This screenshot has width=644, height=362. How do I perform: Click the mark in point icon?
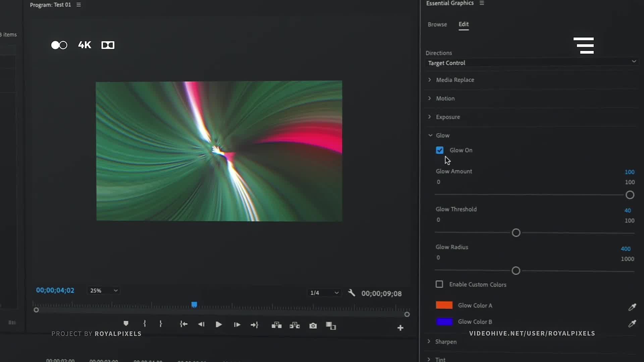[144, 325]
